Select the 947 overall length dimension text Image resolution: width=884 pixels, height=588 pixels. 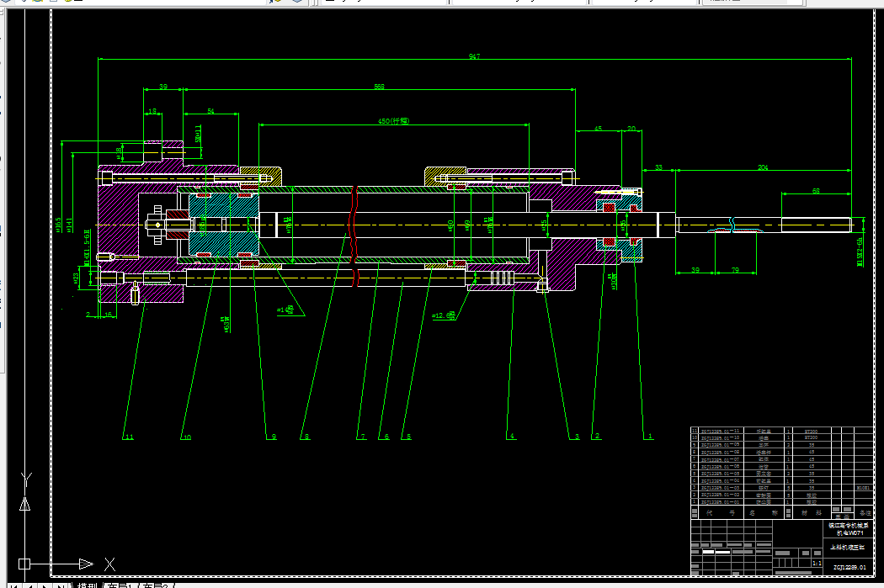click(x=474, y=56)
